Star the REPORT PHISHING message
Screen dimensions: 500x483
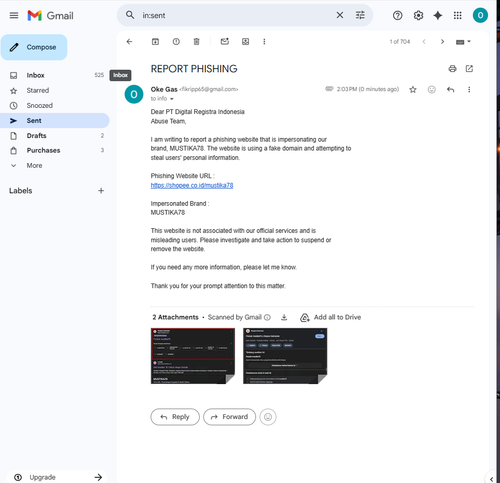[413, 89]
